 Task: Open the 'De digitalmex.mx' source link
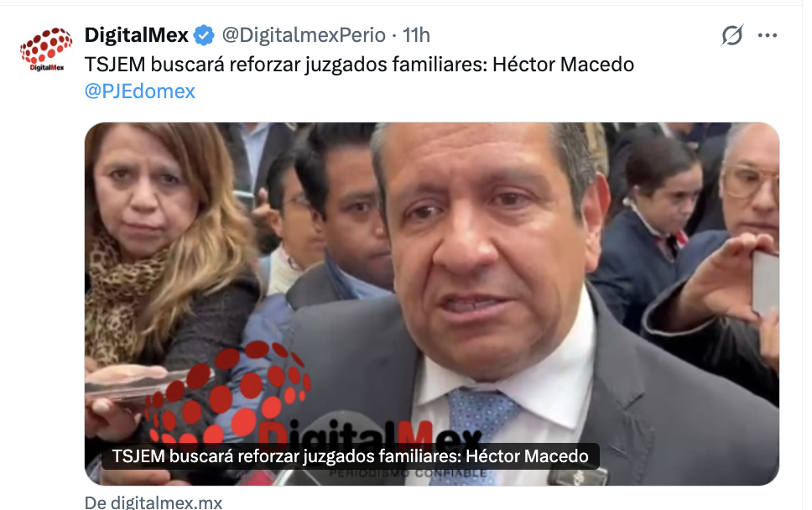(154, 502)
